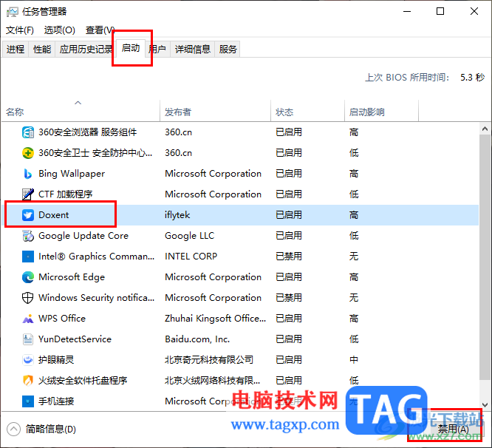Screen dimensions: 492x448
Task: Click the Baidu.com, Inc. publisher cell
Action: coord(197,339)
